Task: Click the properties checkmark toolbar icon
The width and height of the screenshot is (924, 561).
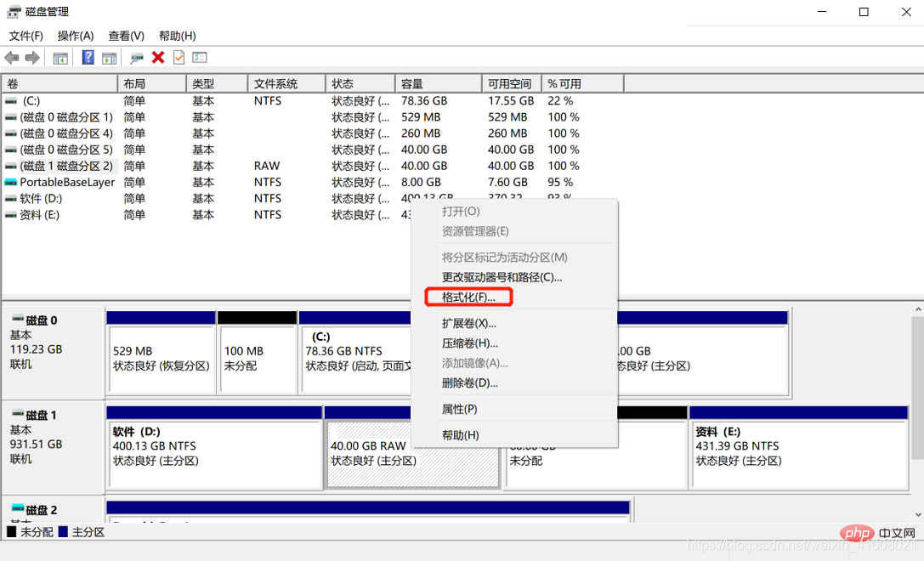Action: [x=179, y=57]
